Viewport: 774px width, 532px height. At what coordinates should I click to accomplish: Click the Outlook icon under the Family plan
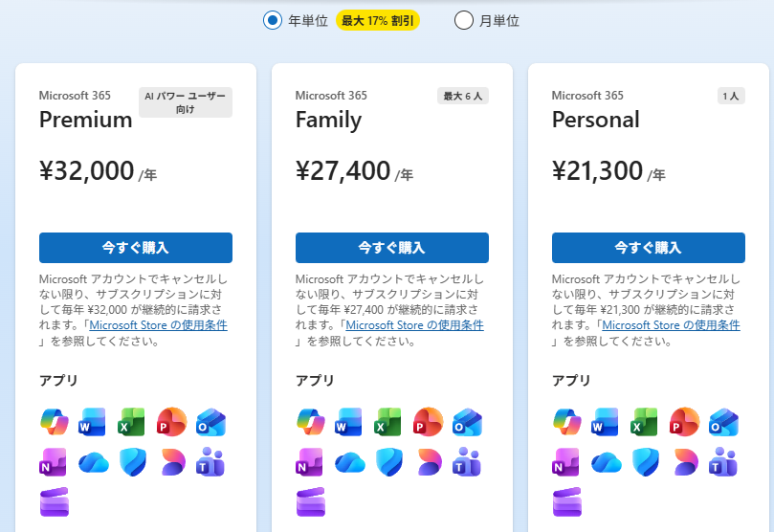[466, 421]
